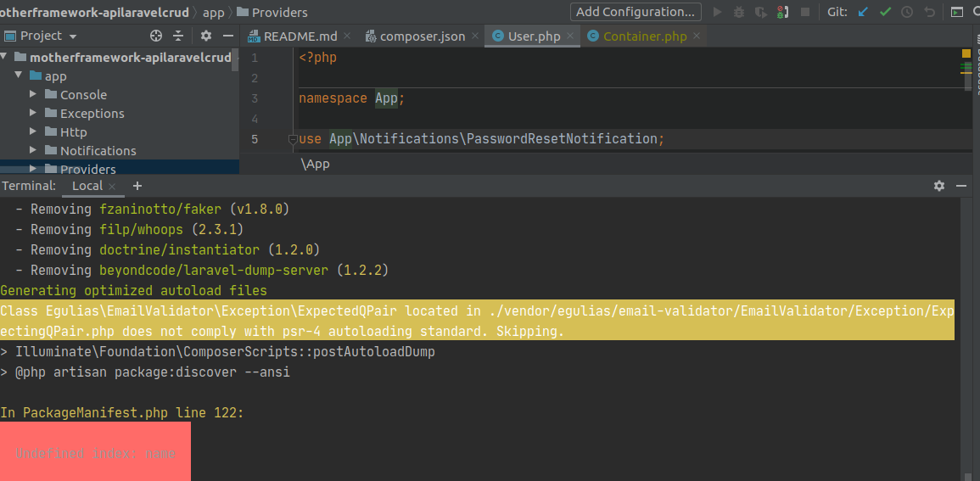Image resolution: width=980 pixels, height=481 pixels.
Task: Click the fold toggle on line 5
Action: (x=292, y=140)
